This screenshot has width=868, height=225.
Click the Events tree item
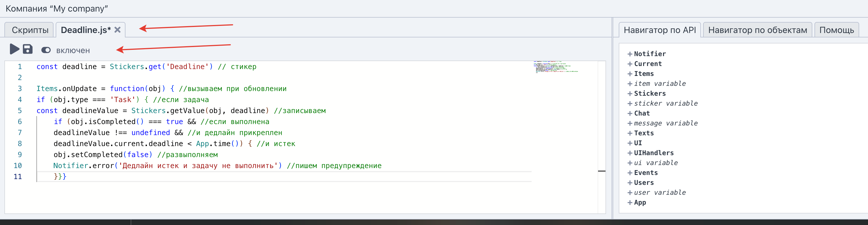645,173
